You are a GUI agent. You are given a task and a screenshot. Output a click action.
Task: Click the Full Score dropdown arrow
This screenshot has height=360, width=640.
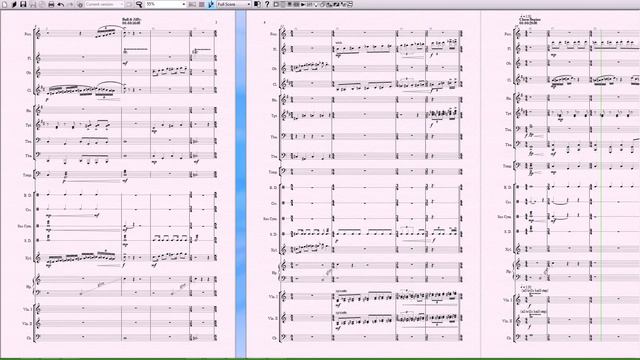[249, 4]
